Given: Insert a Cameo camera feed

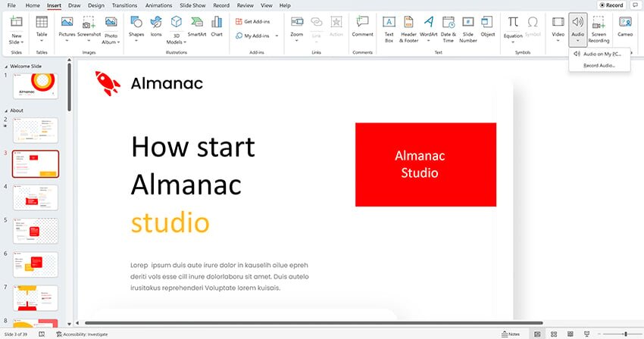Looking at the screenshot, I should (x=625, y=26).
